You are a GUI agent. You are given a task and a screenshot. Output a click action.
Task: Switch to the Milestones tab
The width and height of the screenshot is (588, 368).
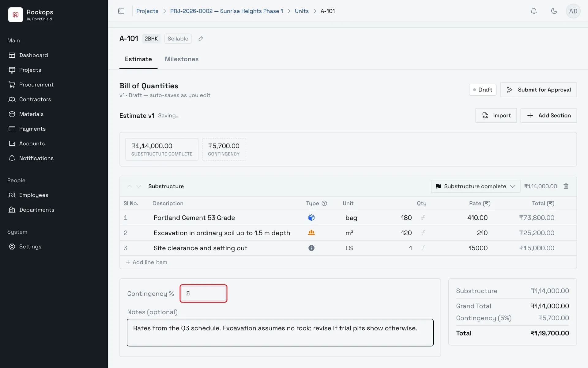182,59
